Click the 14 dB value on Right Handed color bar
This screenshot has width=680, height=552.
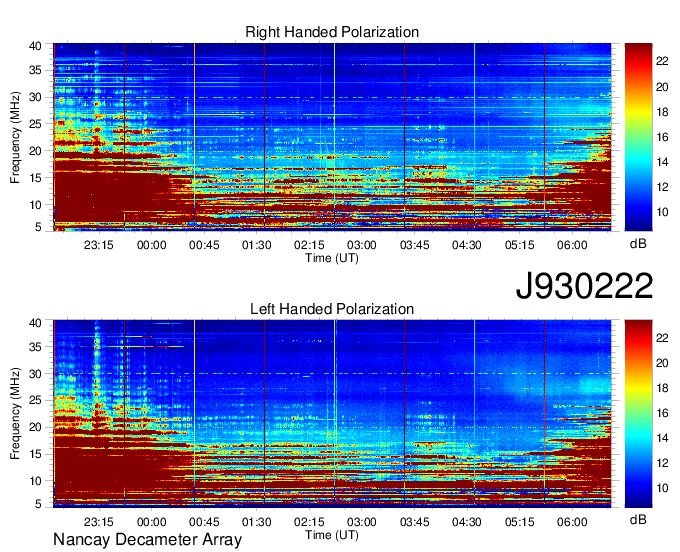click(662, 162)
